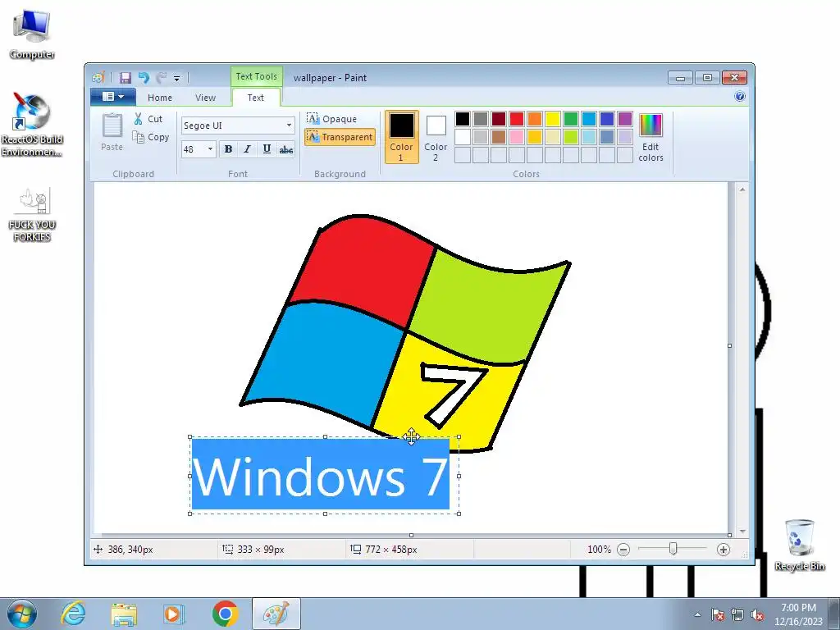Pick the black color swatch
This screenshot has height=630, width=840.
(463, 118)
